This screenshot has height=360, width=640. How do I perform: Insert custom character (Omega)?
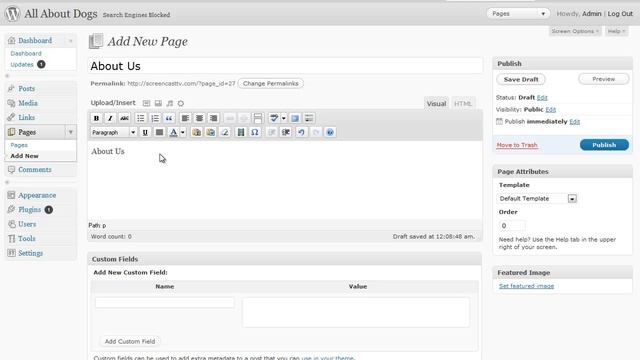click(x=255, y=132)
